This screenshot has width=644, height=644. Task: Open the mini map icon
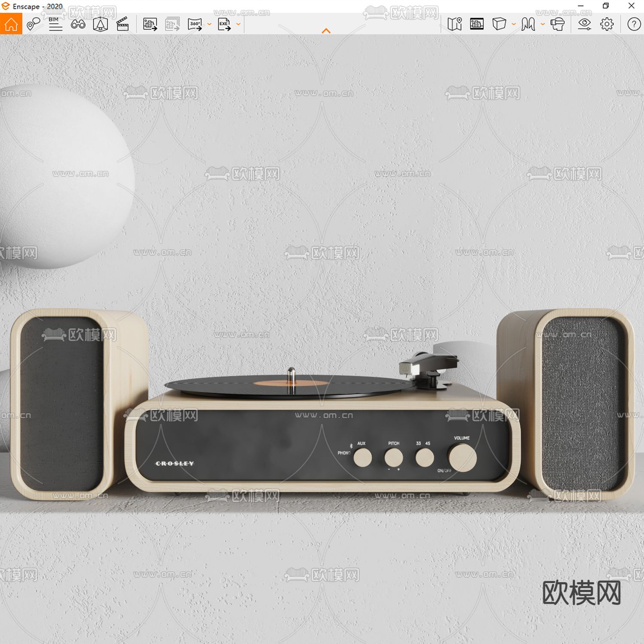(x=455, y=24)
